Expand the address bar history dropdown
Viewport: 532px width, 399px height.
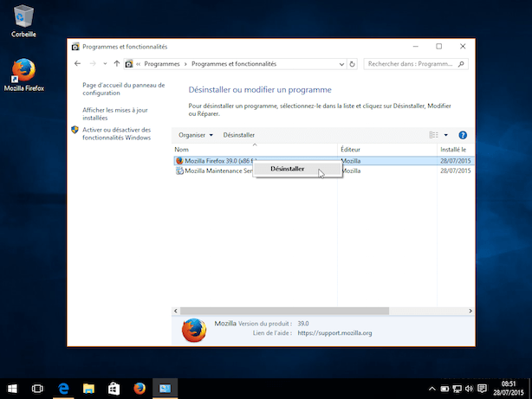point(341,64)
